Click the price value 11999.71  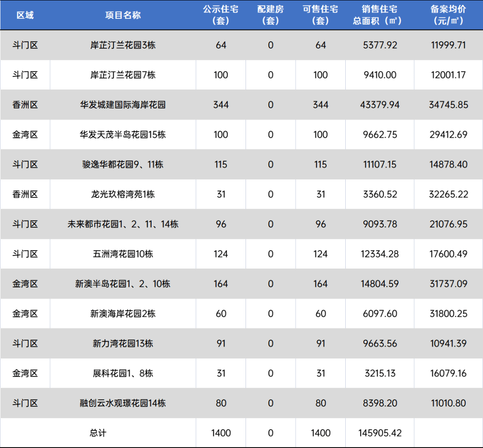click(x=448, y=45)
